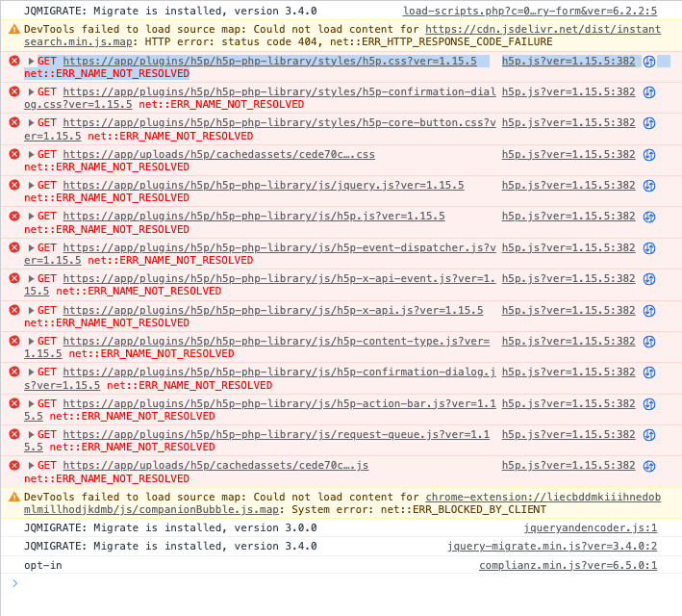Click the blue icon on the request-queue.js error row

[x=649, y=434]
